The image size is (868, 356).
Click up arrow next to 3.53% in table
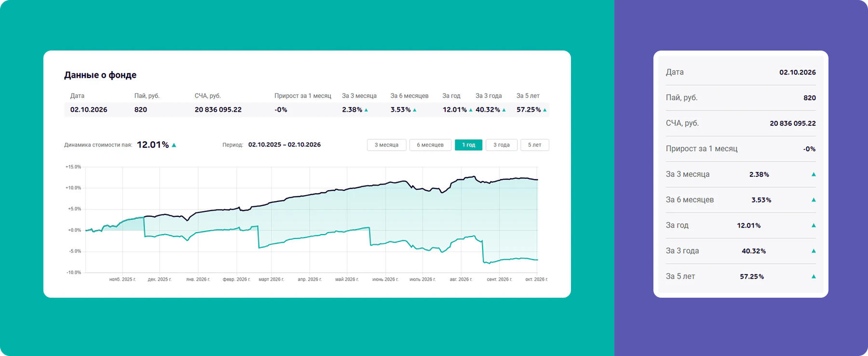[415, 110]
